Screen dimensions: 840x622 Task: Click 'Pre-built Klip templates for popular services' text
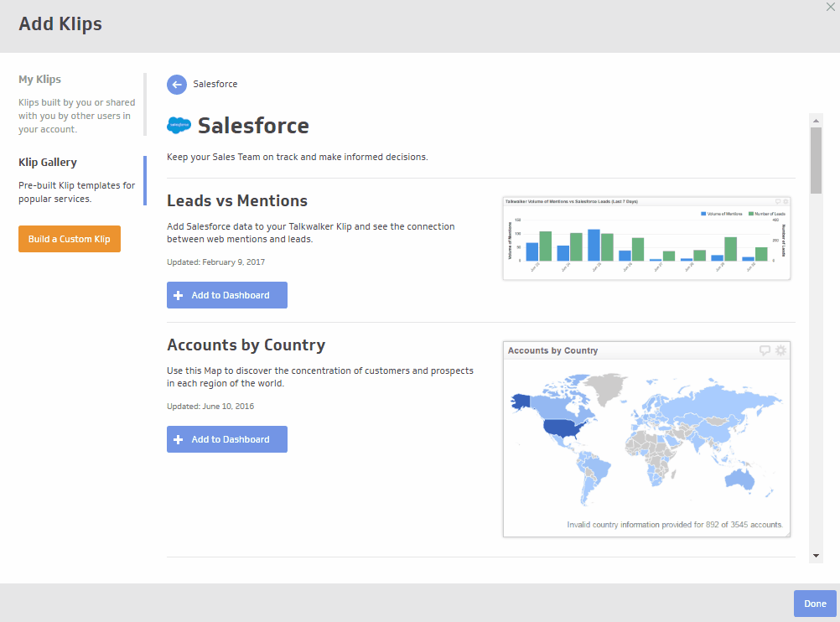click(76, 192)
